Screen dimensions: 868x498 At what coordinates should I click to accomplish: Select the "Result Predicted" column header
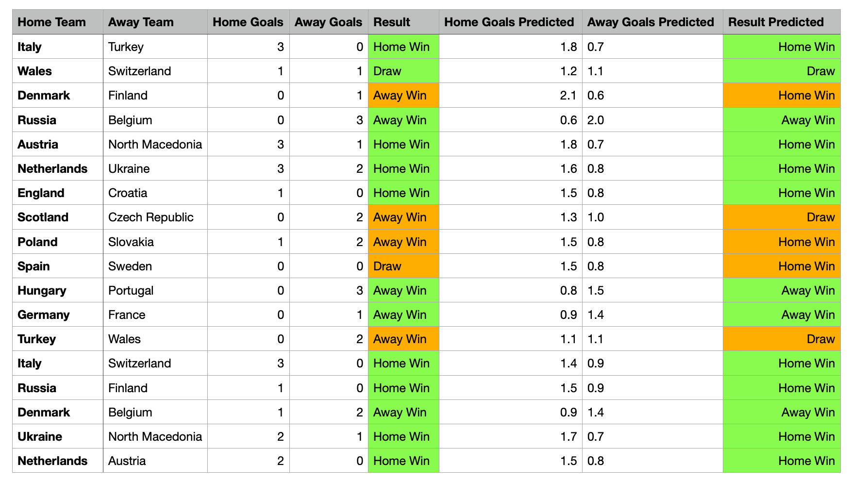click(776, 22)
